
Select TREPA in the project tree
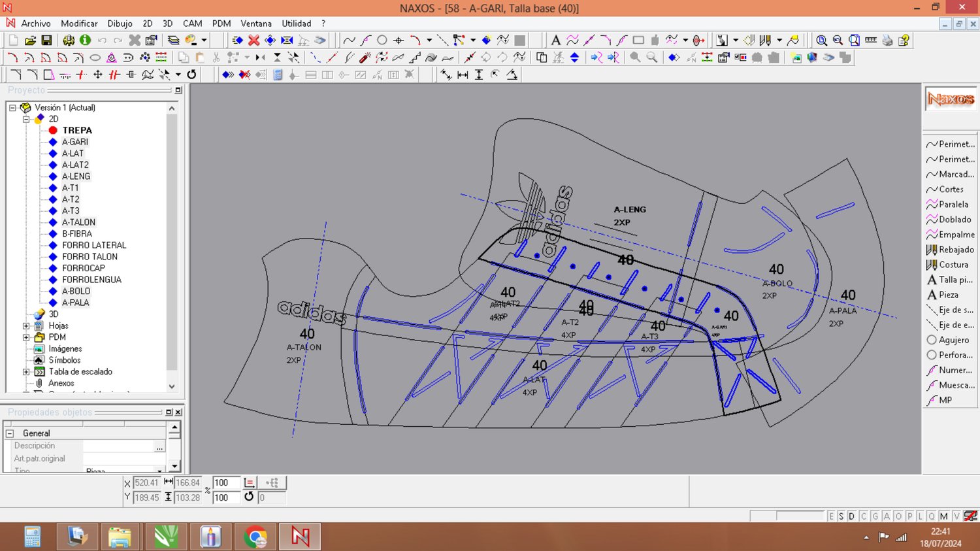tap(77, 130)
